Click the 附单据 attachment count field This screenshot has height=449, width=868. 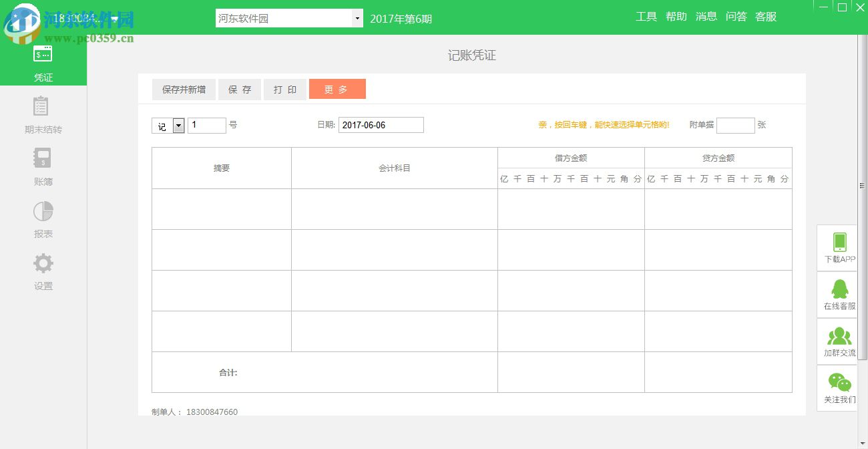pyautogui.click(x=734, y=125)
